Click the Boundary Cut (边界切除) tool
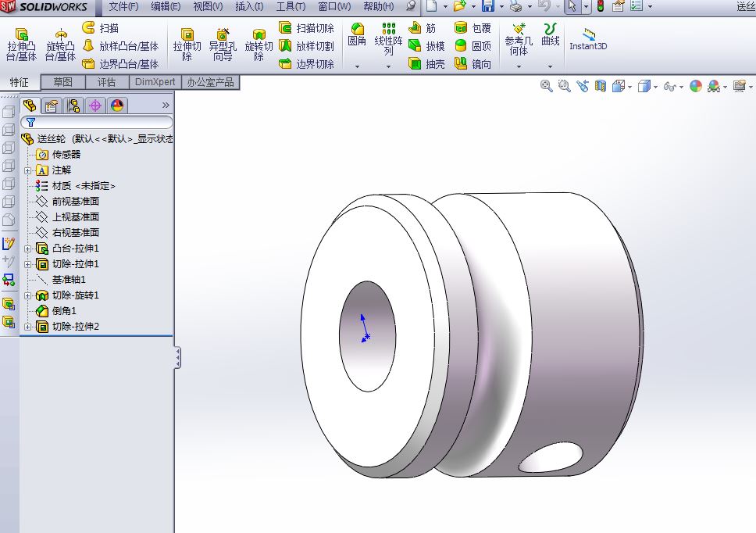Image resolution: width=756 pixels, height=533 pixels. click(x=306, y=63)
